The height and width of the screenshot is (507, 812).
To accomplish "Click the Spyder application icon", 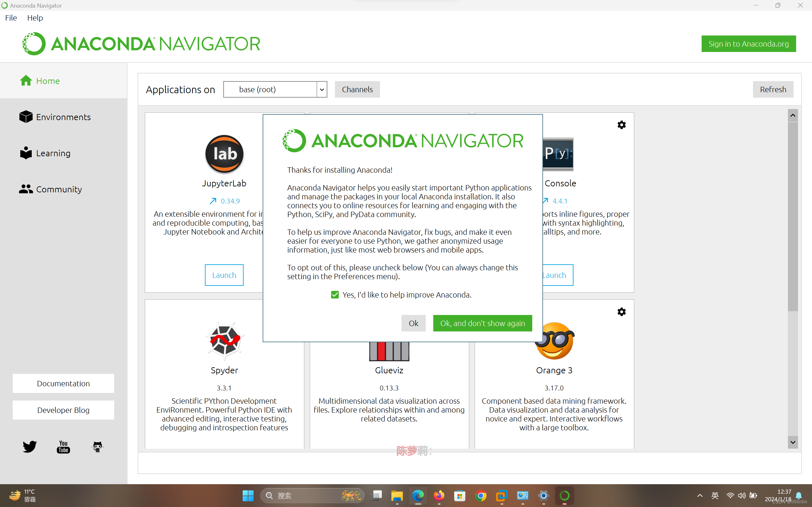I will (224, 341).
